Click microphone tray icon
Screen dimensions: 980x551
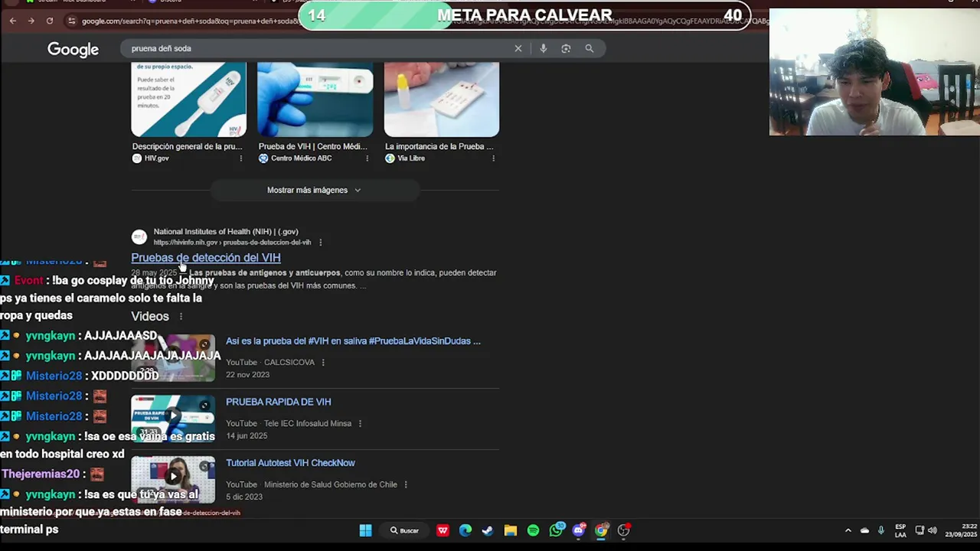881,530
